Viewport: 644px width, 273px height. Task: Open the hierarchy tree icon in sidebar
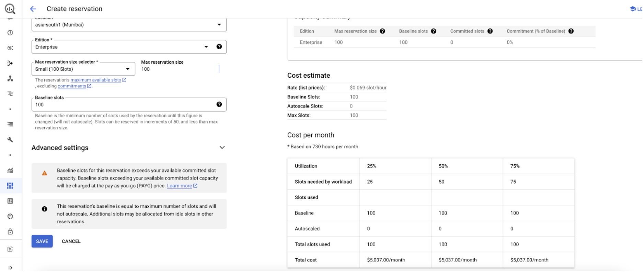pos(10,79)
